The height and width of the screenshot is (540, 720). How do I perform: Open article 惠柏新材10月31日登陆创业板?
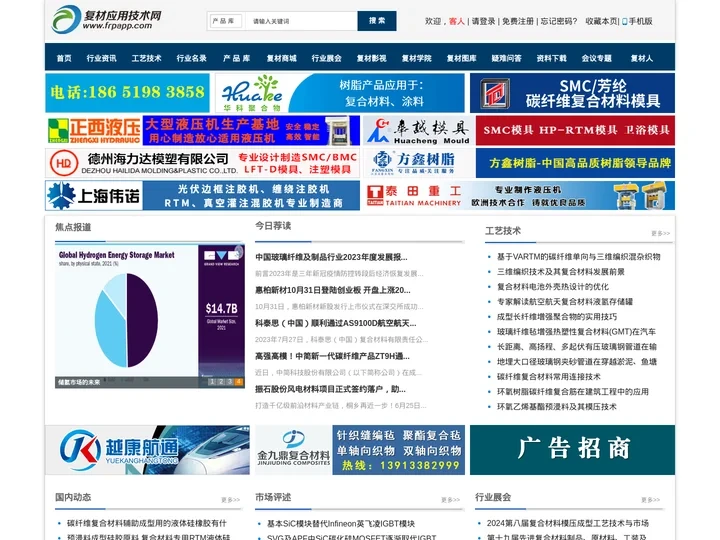[x=333, y=290]
